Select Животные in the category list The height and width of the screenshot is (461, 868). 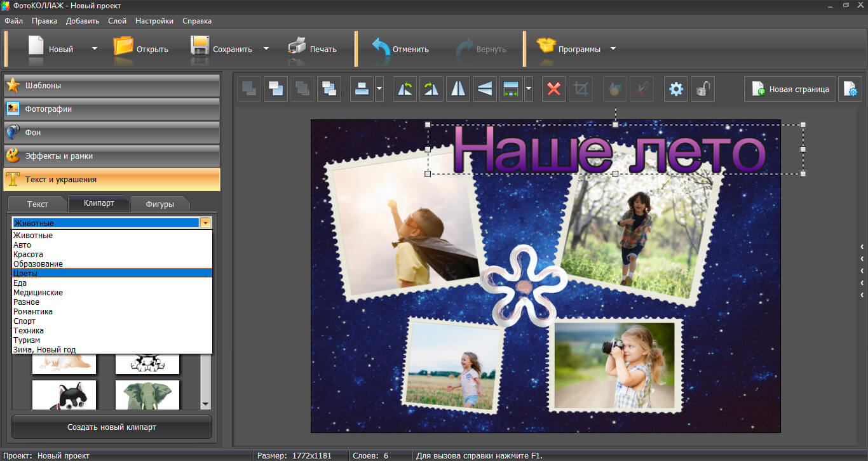pos(112,236)
